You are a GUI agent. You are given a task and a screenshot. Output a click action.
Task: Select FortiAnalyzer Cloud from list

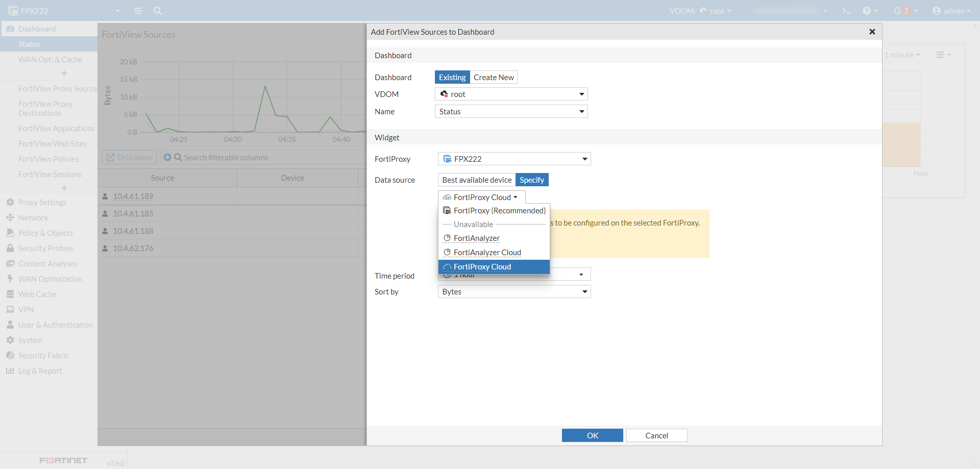click(487, 253)
